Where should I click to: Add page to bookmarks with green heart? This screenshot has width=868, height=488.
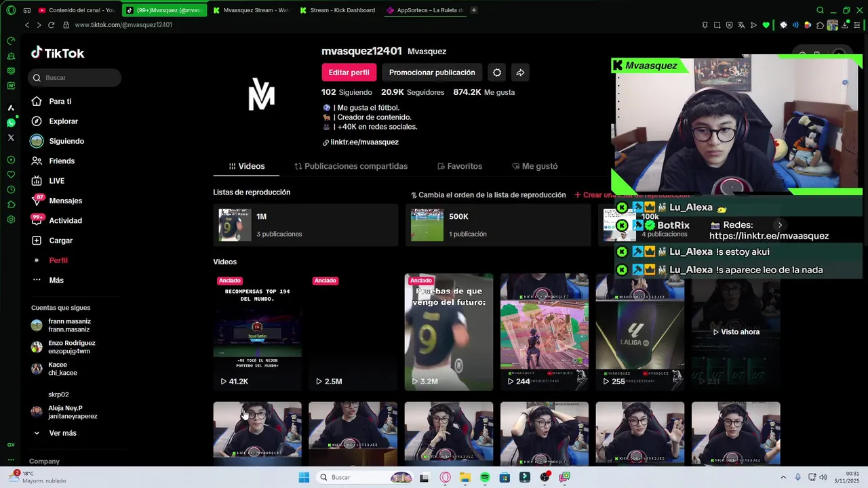[766, 25]
